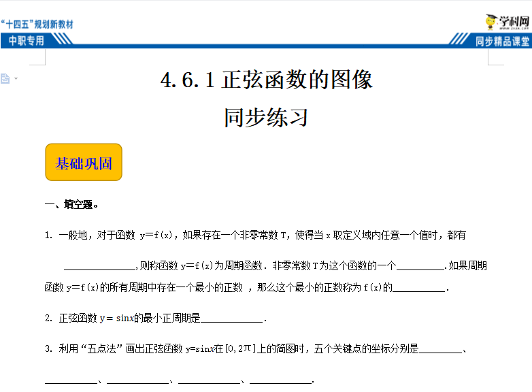The height and width of the screenshot is (392, 532).
Task: Click the sinx expression in question 2
Action: tap(124, 318)
